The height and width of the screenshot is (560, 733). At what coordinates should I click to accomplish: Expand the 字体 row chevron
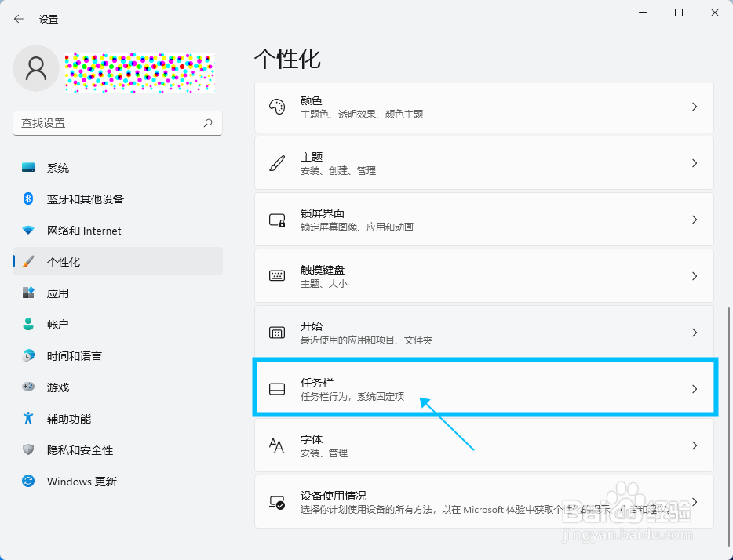click(694, 445)
